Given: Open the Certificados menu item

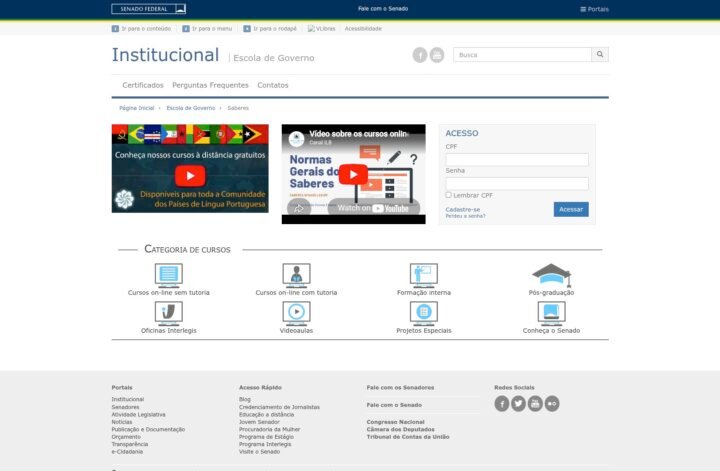Looking at the screenshot, I should coord(143,85).
